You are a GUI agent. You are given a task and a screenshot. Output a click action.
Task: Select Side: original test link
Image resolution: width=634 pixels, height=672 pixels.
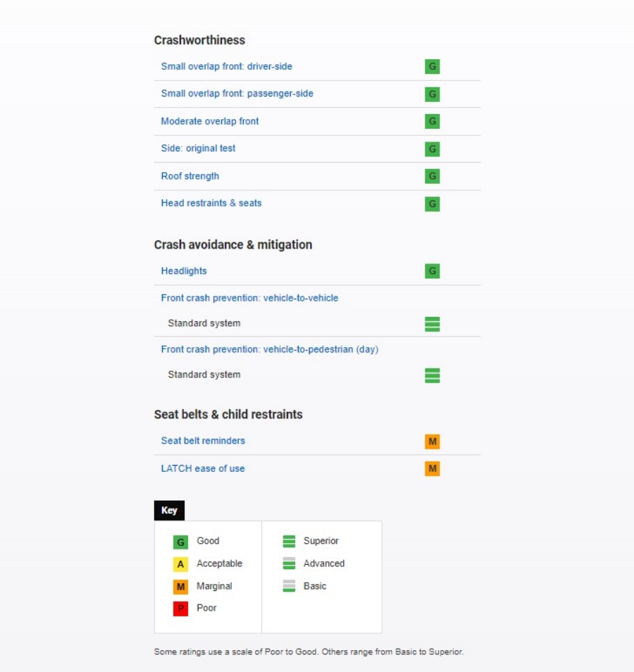pyautogui.click(x=198, y=149)
